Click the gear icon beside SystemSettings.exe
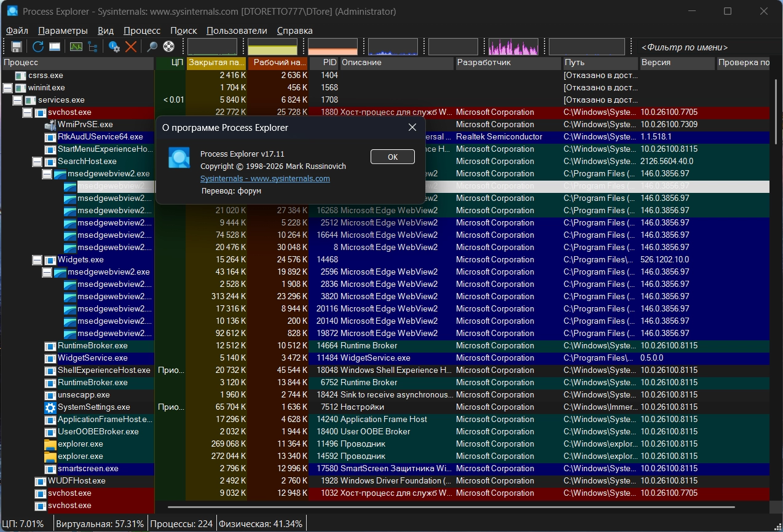This screenshot has width=783, height=532. [50, 407]
